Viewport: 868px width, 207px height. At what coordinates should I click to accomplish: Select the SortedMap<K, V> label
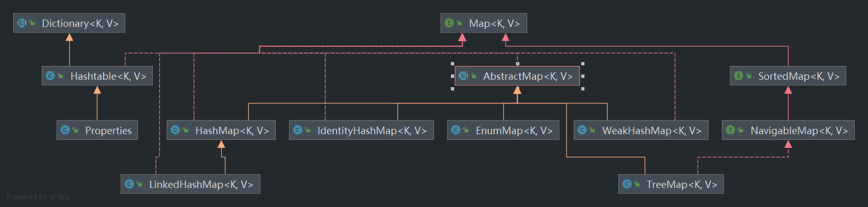pyautogui.click(x=799, y=76)
